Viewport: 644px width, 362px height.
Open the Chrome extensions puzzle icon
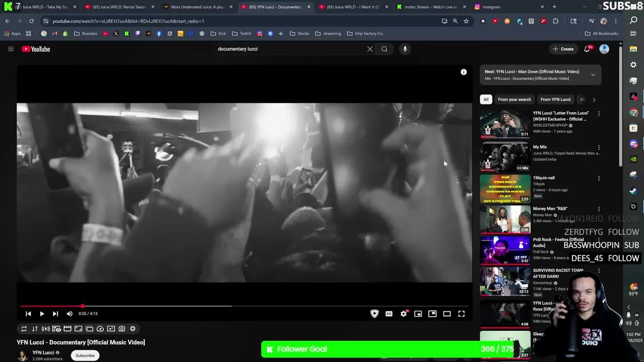[x=555, y=21]
